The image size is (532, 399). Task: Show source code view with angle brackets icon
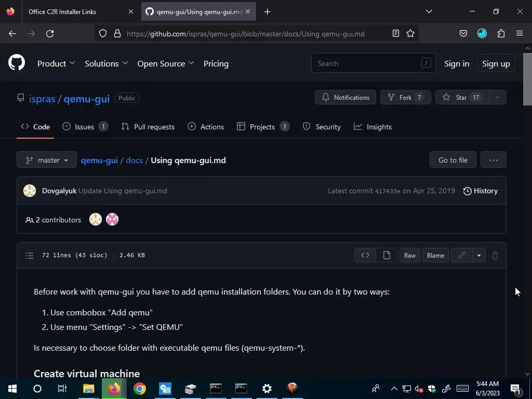coord(365,255)
